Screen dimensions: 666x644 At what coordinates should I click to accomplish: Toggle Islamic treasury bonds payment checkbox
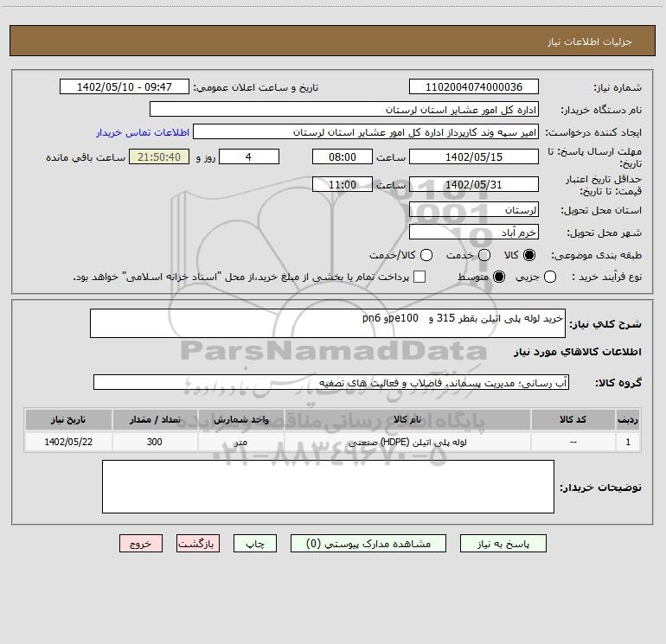pos(419,277)
